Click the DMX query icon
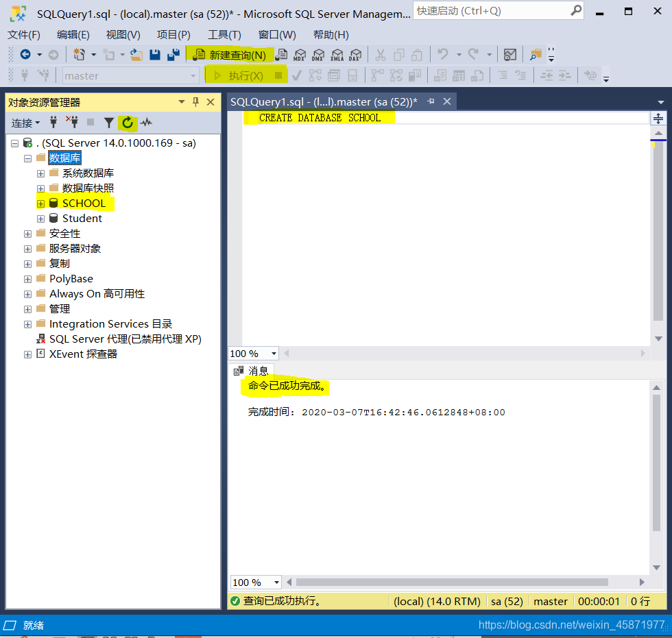The image size is (672, 638). coord(318,55)
